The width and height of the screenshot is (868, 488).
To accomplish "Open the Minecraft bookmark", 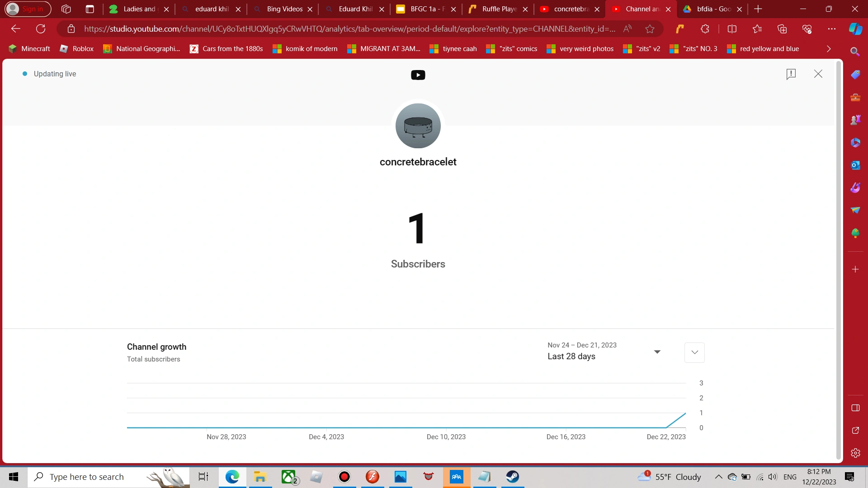I will click(x=29, y=49).
